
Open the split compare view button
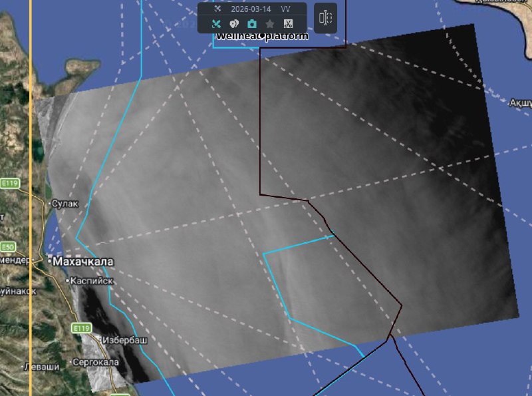[x=325, y=17]
